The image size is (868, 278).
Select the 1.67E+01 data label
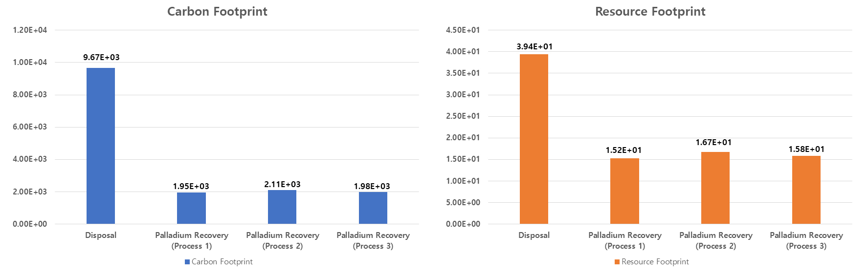[713, 142]
